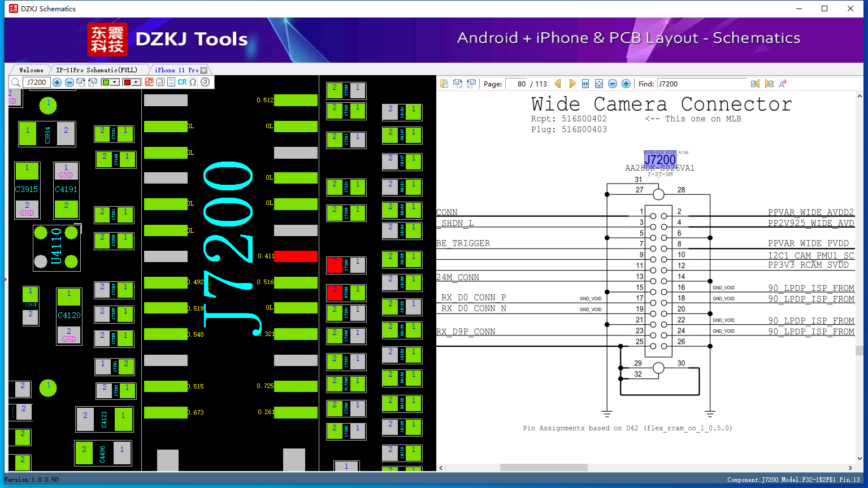Toggle the letter 'a' label display

160,82
